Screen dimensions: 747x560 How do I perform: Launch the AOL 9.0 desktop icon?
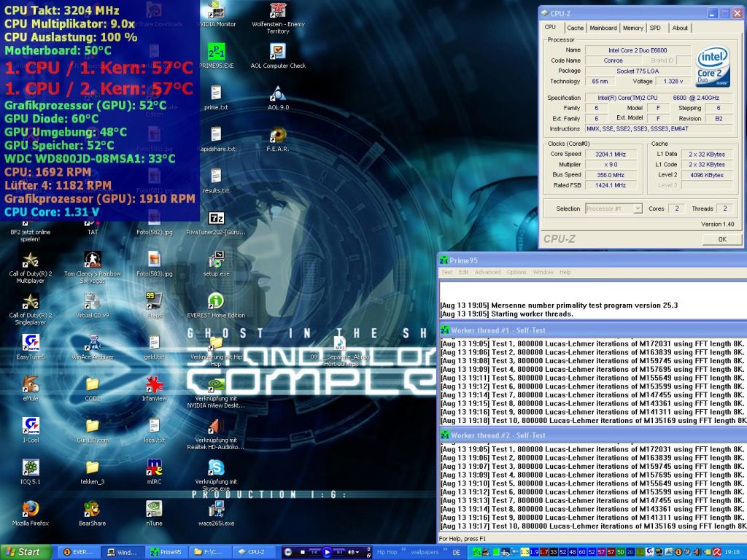point(278,98)
